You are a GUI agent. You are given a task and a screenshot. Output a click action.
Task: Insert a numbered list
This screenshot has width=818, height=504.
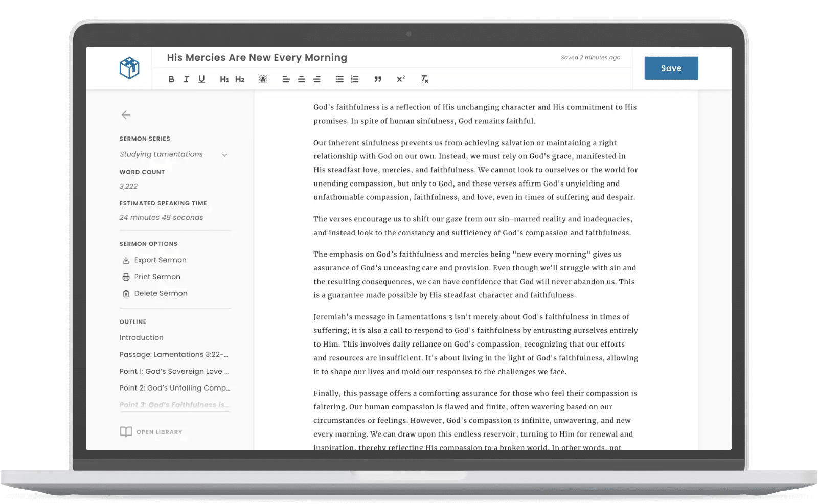tap(355, 79)
